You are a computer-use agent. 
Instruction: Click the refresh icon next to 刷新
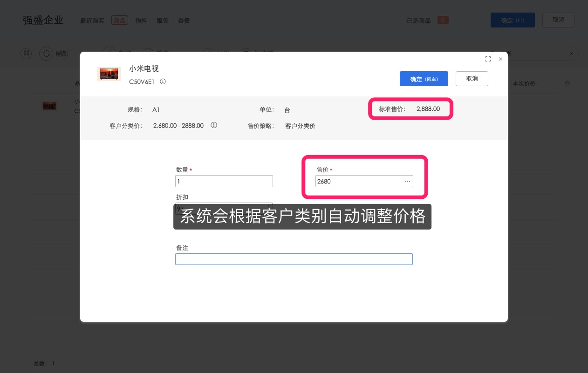click(47, 54)
